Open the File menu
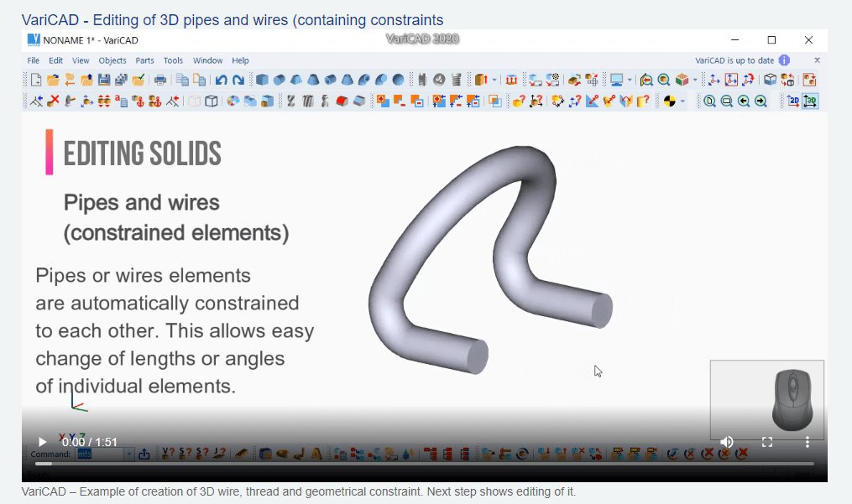Viewport: 852px width, 504px height. pyautogui.click(x=33, y=61)
